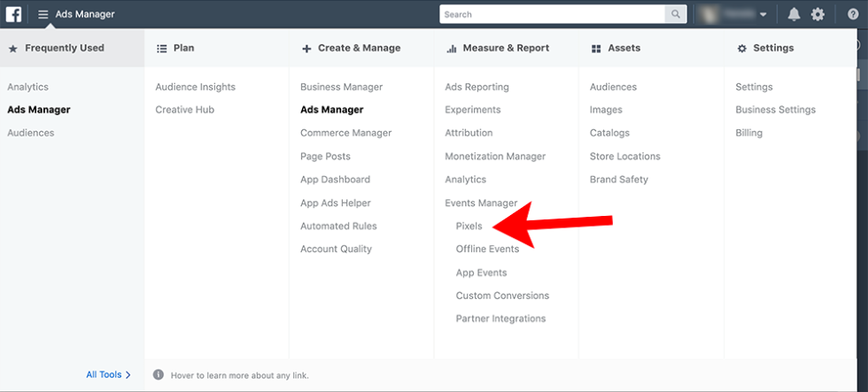
Task: Toggle the hamburger menu icon
Action: (x=43, y=14)
